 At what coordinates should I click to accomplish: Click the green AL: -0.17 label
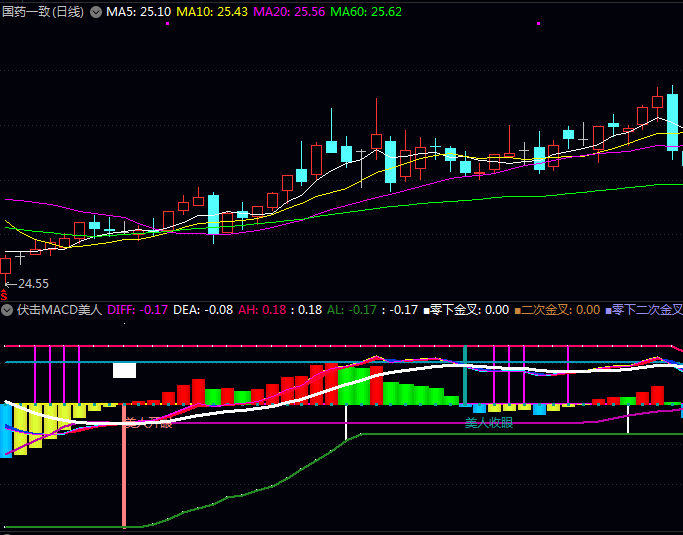[352, 310]
